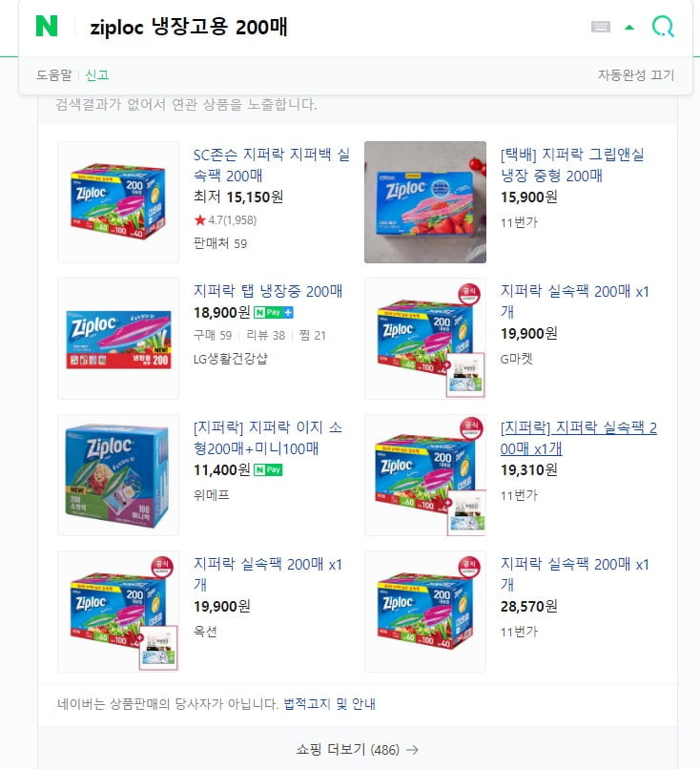The image size is (700, 769).
Task: Turn off autocomplete via 자동완성 끄기
Action: 636,75
